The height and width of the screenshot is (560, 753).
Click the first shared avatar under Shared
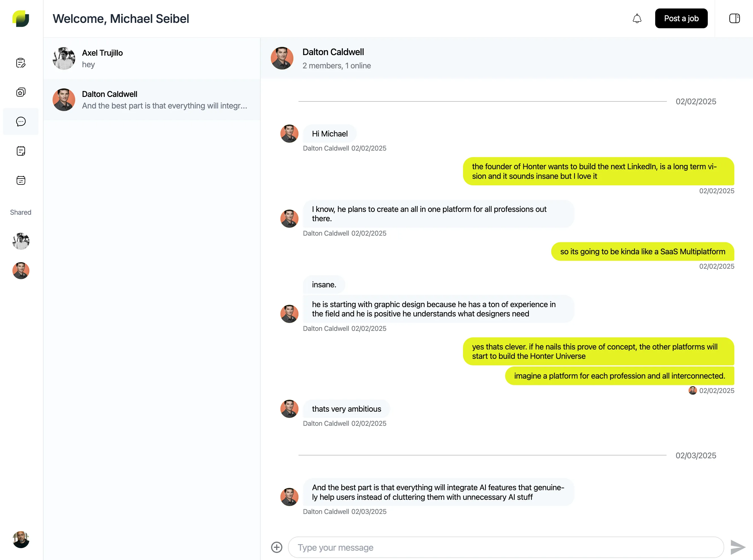pyautogui.click(x=20, y=241)
